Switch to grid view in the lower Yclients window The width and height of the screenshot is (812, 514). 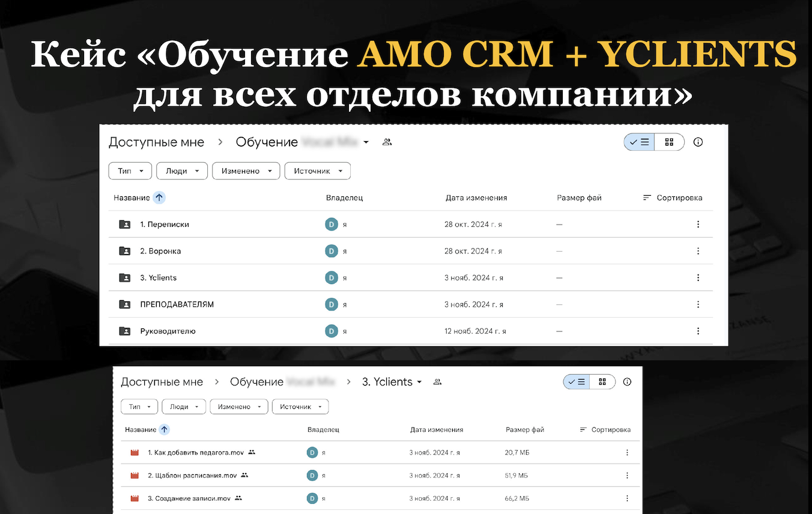(x=602, y=382)
